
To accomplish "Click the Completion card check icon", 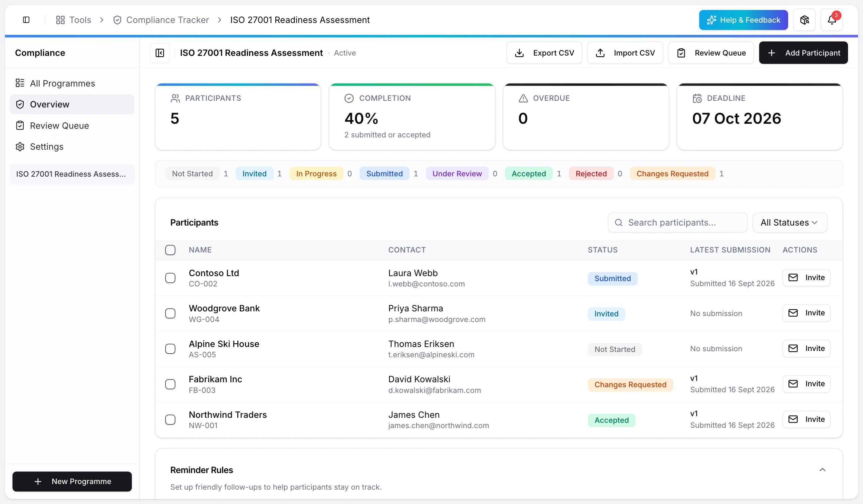I will [x=349, y=98].
